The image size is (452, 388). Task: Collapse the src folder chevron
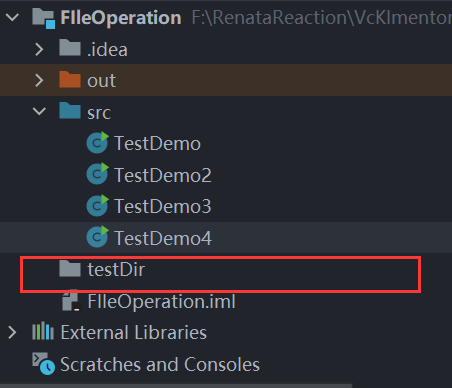[x=39, y=111]
